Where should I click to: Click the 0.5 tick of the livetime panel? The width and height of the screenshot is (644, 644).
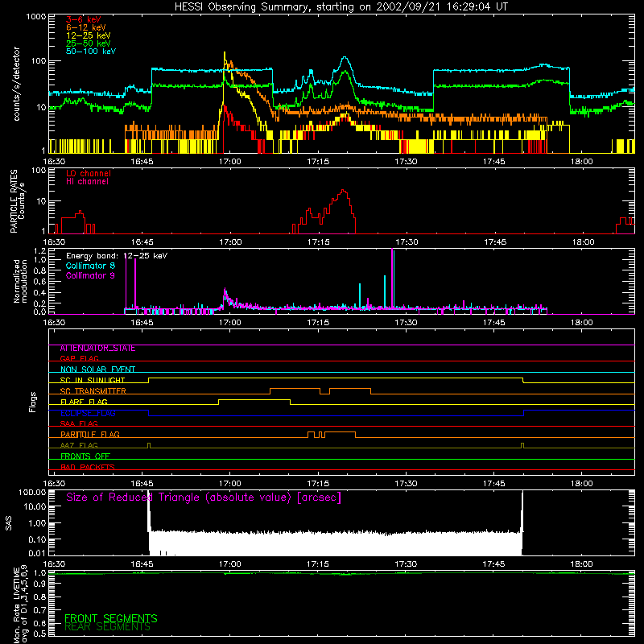tap(39, 634)
